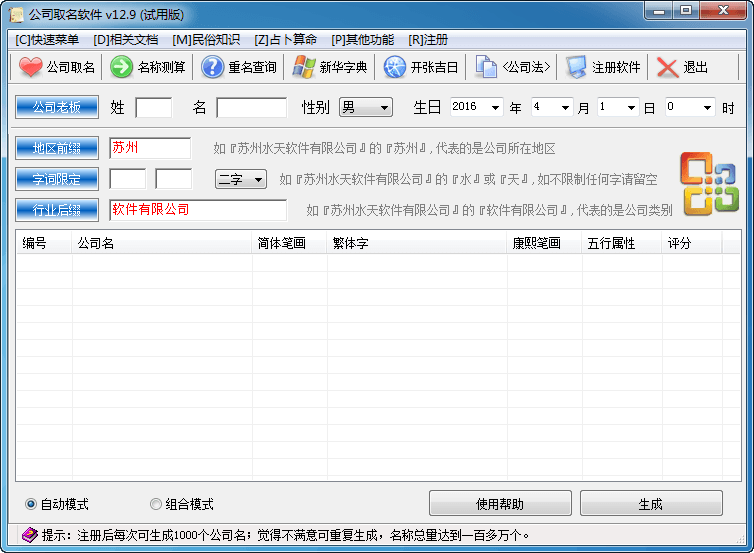The height and width of the screenshot is (553, 754).
Task: Click the 地区前缀 input field
Action: pos(149,148)
